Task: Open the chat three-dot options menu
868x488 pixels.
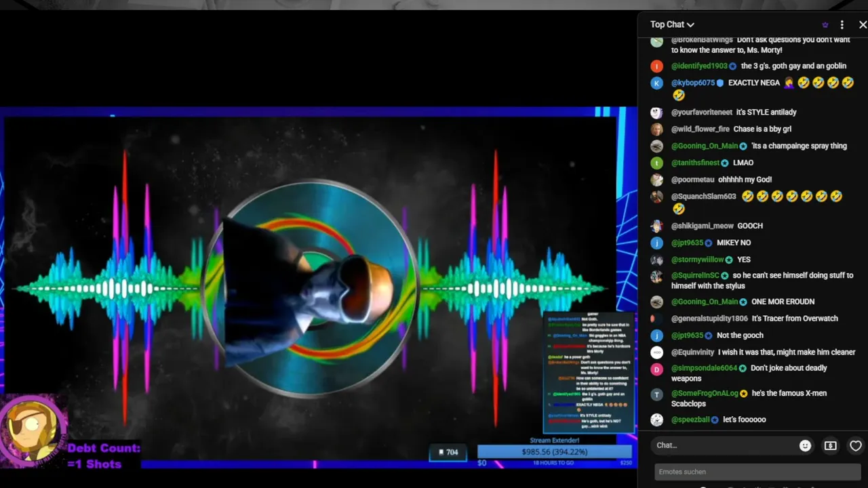Action: point(842,25)
